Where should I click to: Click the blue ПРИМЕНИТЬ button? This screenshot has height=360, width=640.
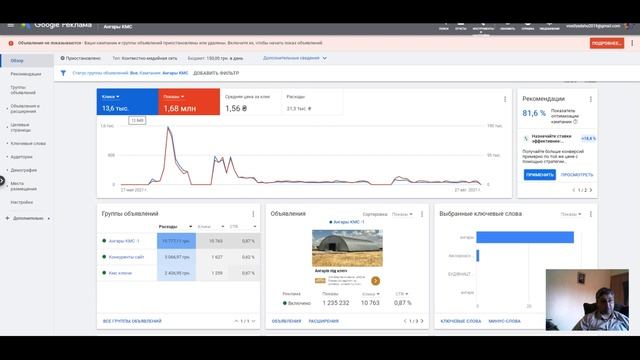pyautogui.click(x=540, y=175)
